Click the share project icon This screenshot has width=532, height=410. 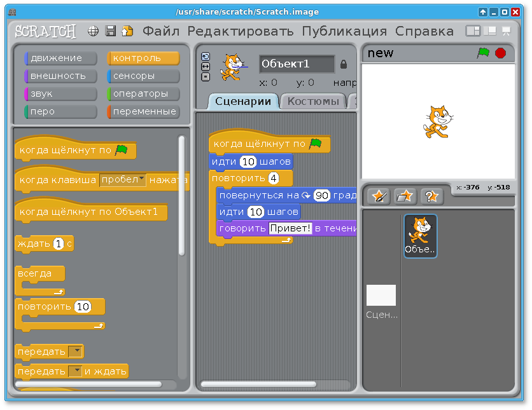click(127, 31)
